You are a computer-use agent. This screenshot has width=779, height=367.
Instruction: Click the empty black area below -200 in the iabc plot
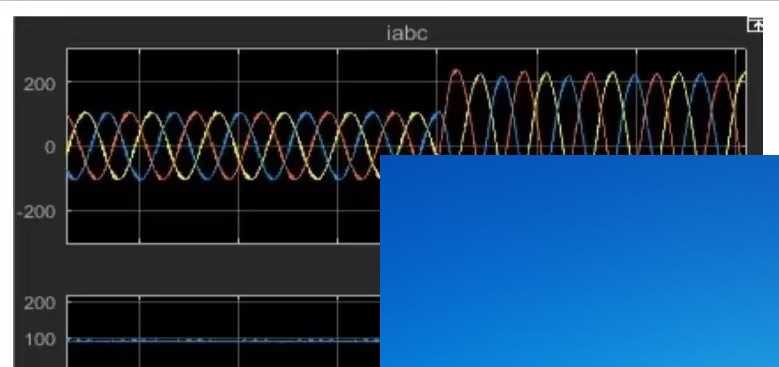(224, 227)
